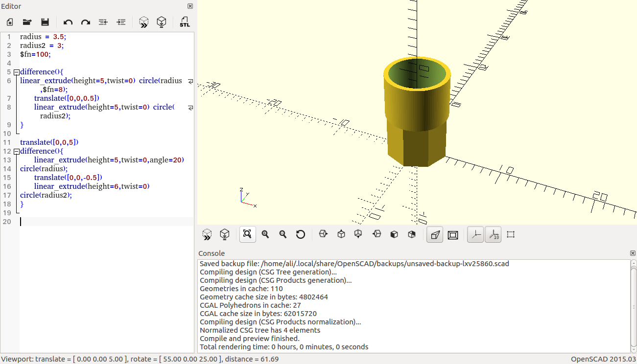Viewport: 637px width, 364px height.
Task: Render the design with CGAL icon
Action: [161, 22]
